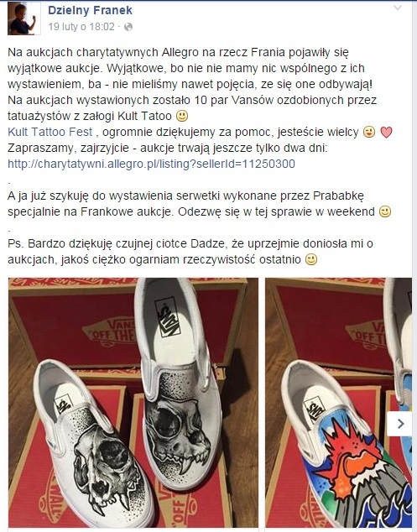
Task: Click the red heart emoji
Action: (x=386, y=132)
